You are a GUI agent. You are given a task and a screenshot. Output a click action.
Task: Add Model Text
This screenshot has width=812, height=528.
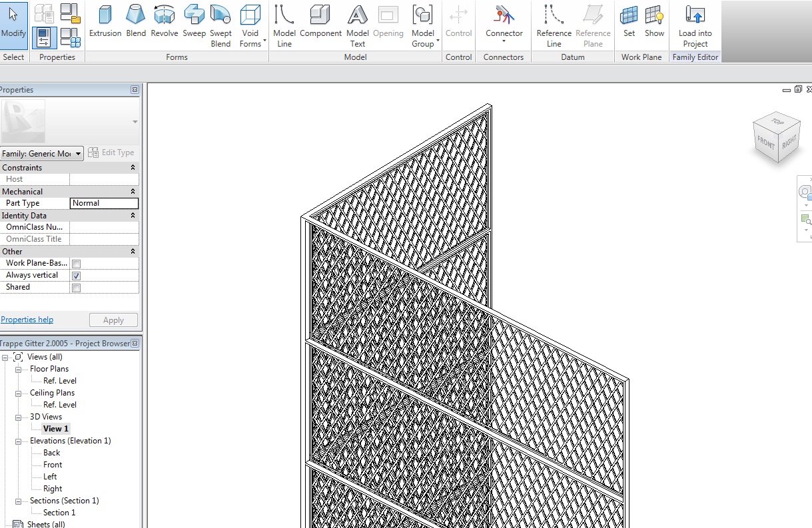[x=358, y=26]
